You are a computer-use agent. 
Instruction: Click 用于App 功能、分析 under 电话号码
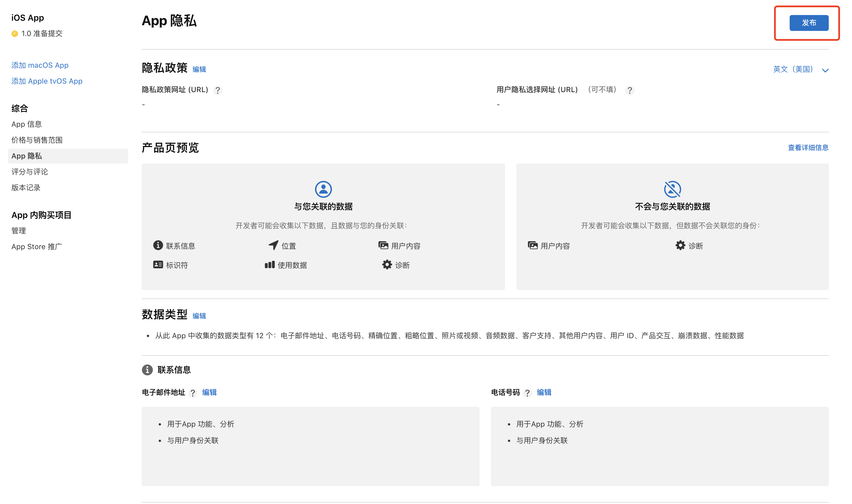(x=550, y=424)
